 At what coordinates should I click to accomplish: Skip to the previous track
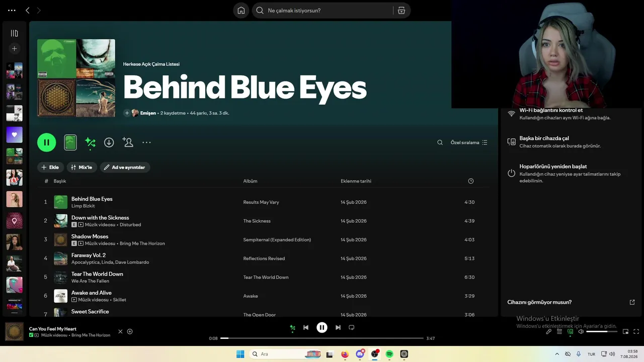[x=306, y=327]
